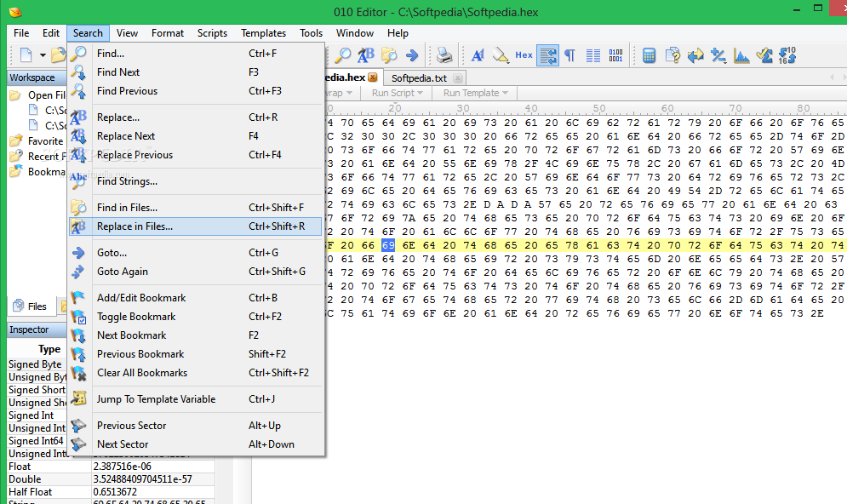Viewport: 847px width, 504px height.
Task: Select Goto Again menu entry
Action: (196, 272)
